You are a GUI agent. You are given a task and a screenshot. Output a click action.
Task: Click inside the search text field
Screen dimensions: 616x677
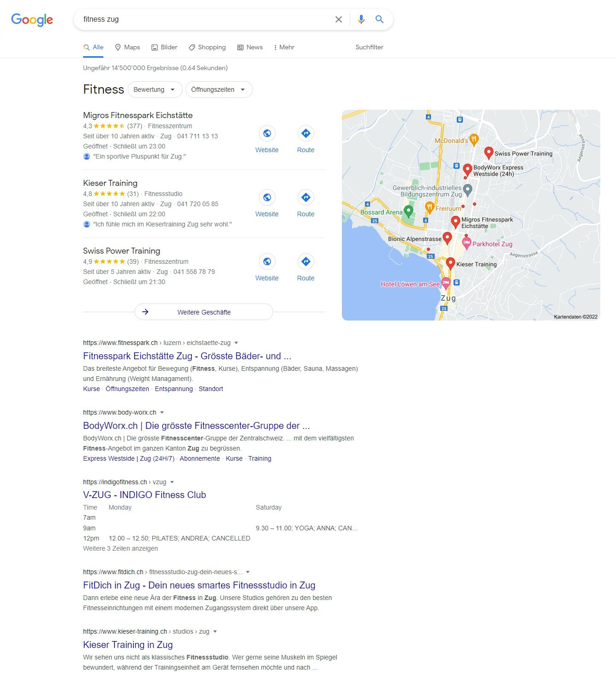(205, 19)
